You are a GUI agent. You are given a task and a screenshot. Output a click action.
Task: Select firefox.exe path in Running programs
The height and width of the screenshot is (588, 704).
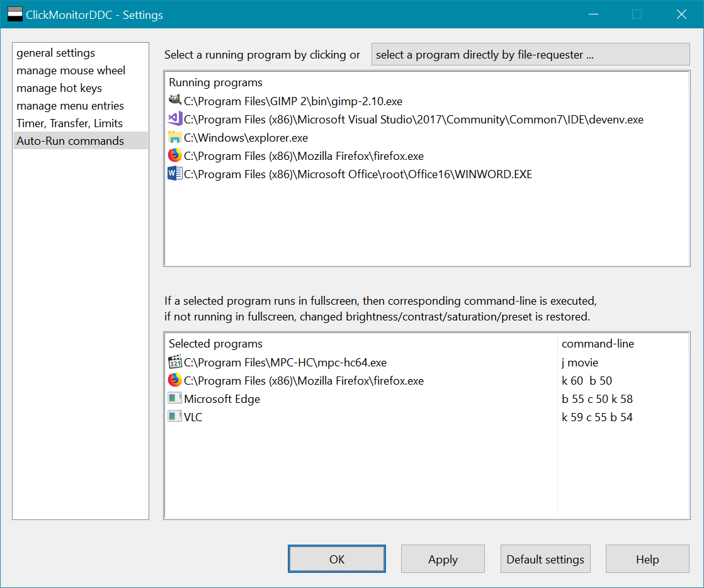click(x=304, y=155)
